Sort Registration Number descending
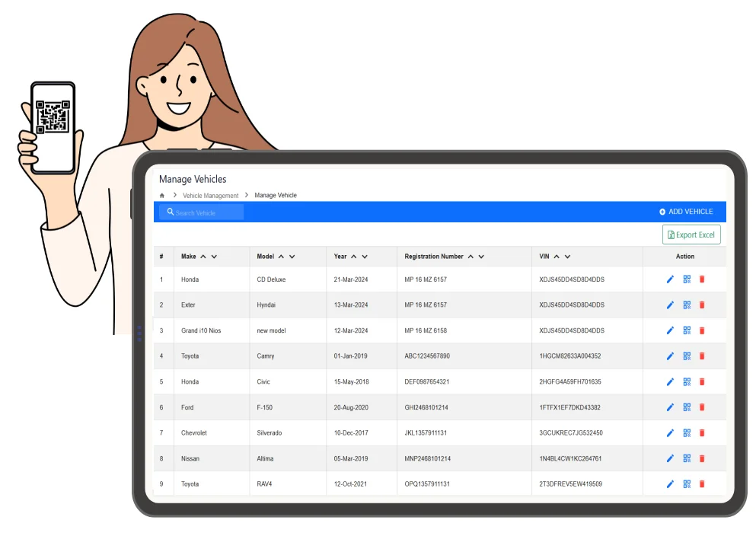 pos(481,257)
